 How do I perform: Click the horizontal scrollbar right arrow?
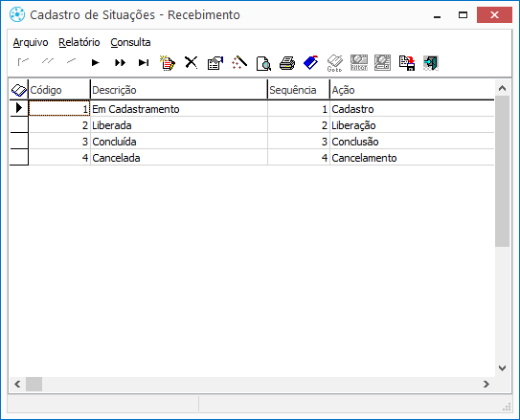tap(486, 384)
